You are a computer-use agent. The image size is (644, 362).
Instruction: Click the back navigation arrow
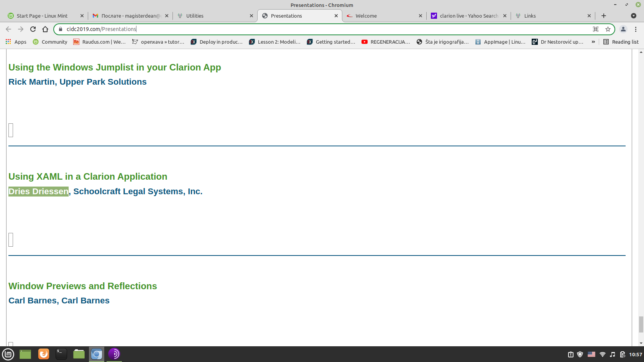coord(8,29)
